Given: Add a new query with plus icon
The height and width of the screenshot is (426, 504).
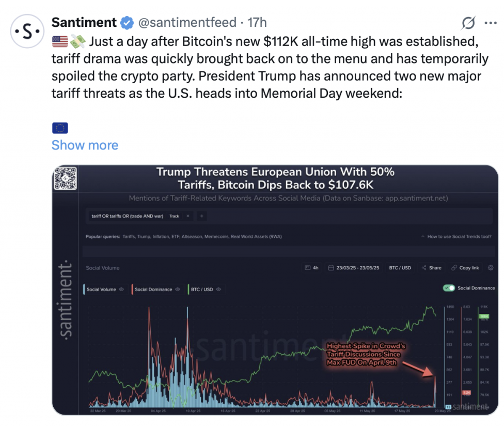Looking at the screenshot, I should (x=202, y=216).
